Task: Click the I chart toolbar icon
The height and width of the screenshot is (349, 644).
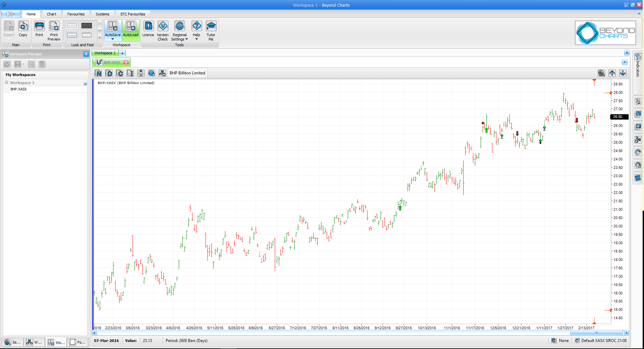Action: 130,73
